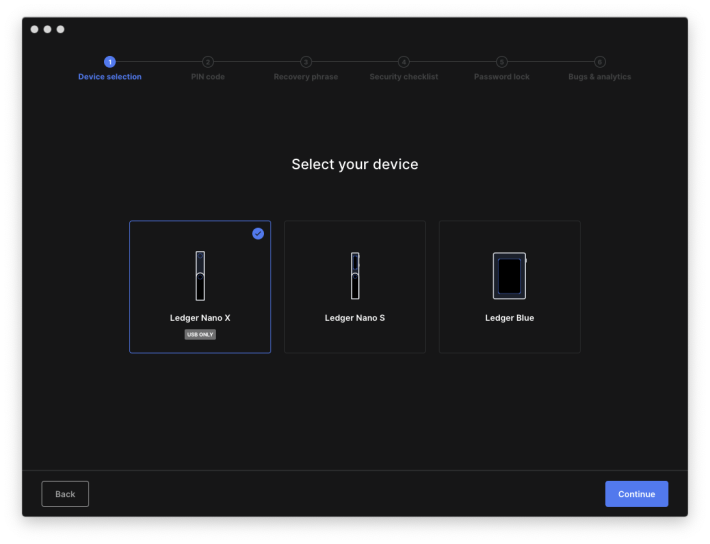
Task: Click the Select your device heading
Action: pyautogui.click(x=355, y=164)
